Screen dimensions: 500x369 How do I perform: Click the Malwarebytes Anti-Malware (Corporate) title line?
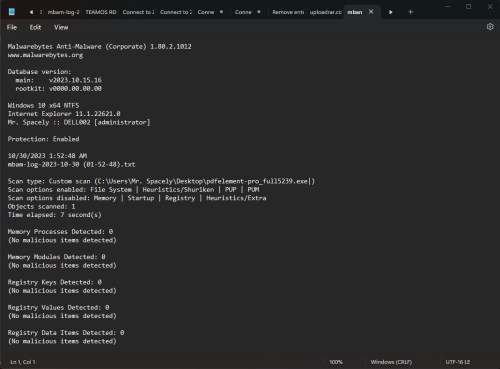click(100, 47)
